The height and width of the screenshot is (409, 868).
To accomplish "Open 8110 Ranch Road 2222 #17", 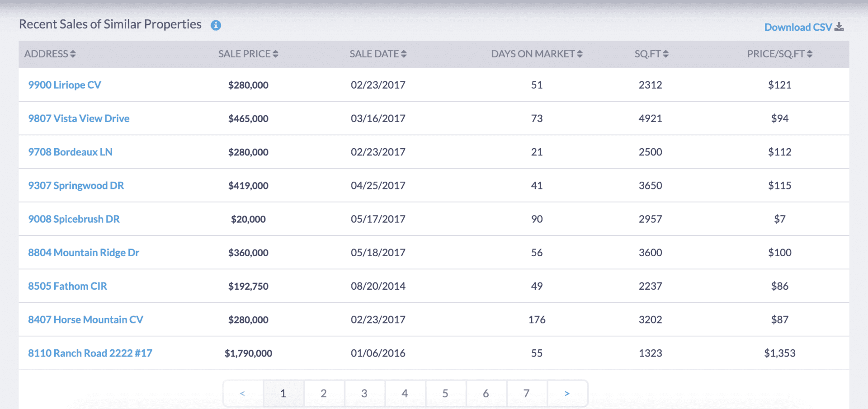I will pos(90,353).
